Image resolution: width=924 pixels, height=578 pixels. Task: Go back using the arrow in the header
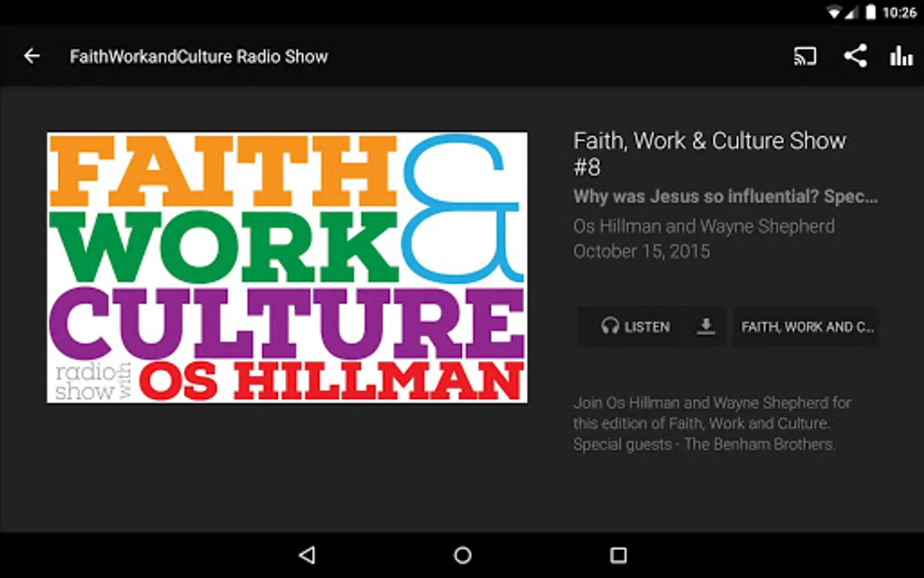pyautogui.click(x=31, y=57)
